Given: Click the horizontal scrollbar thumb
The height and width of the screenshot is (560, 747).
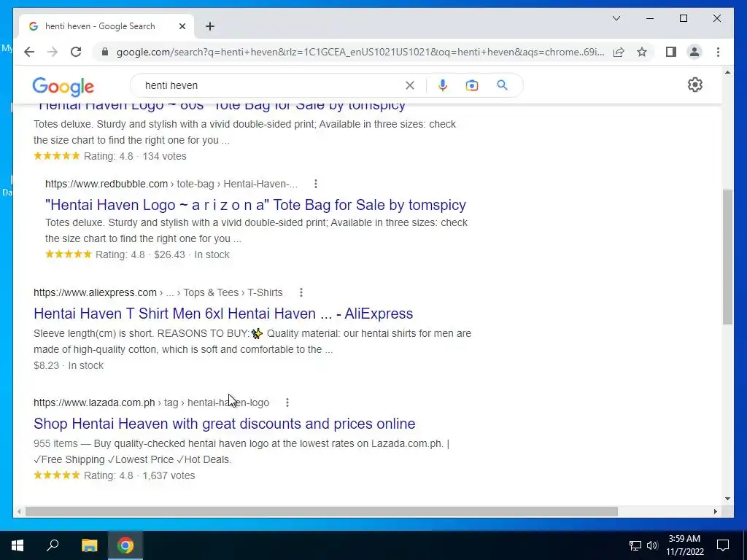Looking at the screenshot, I should [322, 511].
